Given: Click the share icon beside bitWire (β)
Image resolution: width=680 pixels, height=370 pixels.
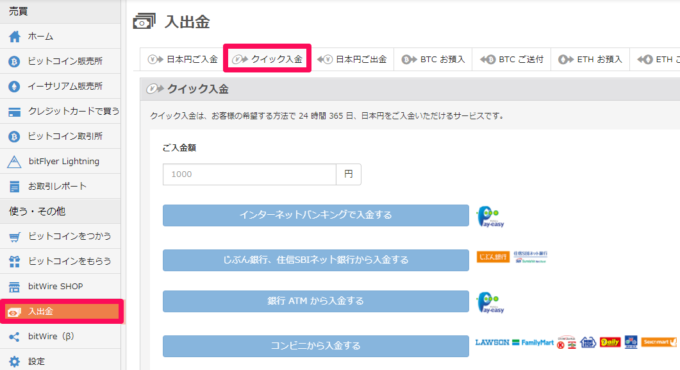Looking at the screenshot, I should coord(14,337).
